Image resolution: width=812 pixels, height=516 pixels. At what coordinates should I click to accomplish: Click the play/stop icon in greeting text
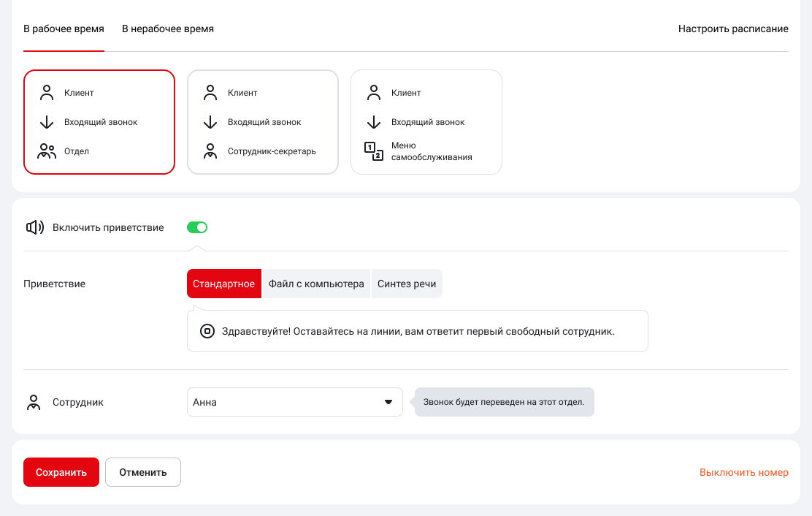coord(207,331)
